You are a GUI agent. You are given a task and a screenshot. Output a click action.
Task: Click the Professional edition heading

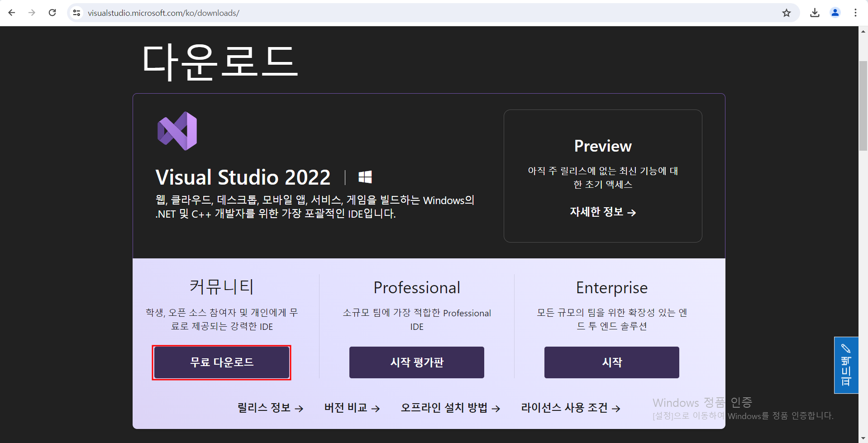(x=417, y=287)
